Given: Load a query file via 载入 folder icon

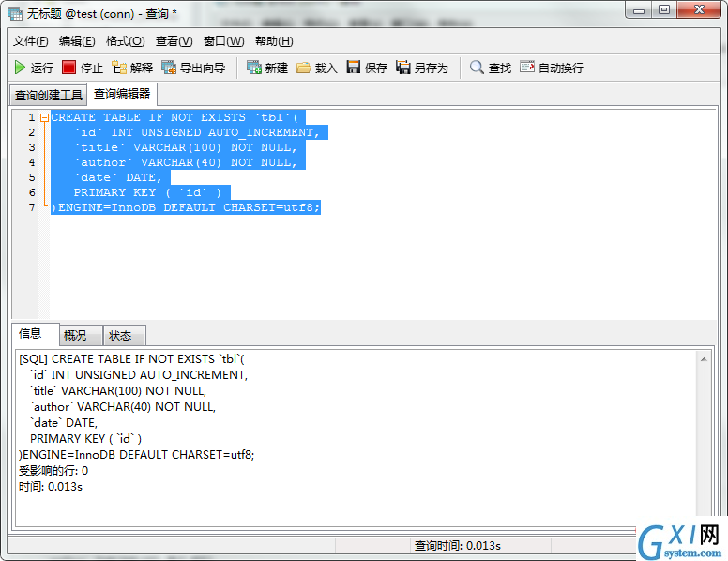Looking at the screenshot, I should click(304, 68).
